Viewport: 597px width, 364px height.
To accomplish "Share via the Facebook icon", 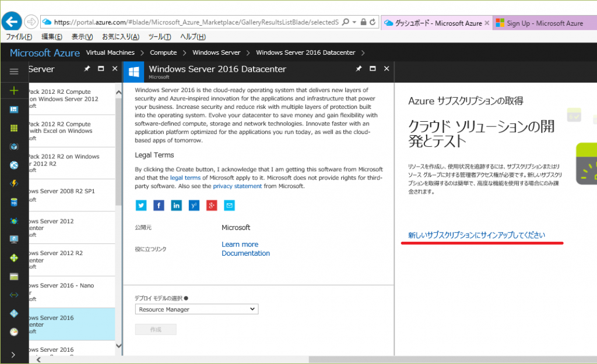I will click(159, 206).
